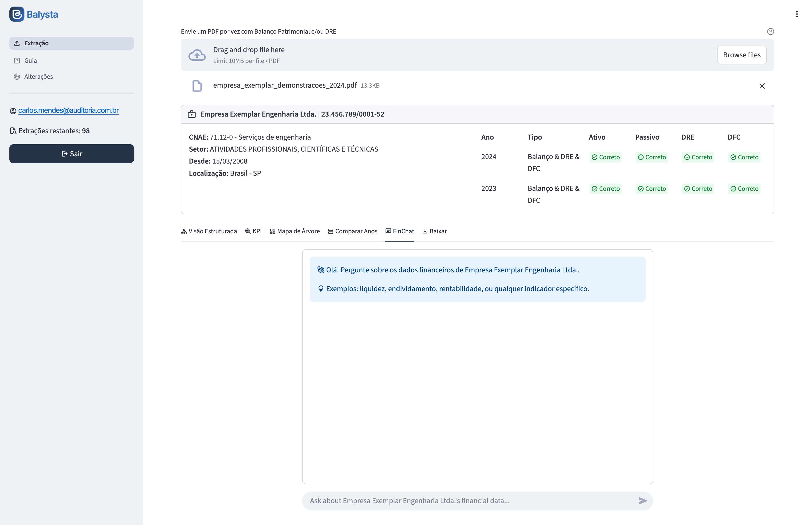Click the year 2023 cell
The height and width of the screenshot is (525, 812).
click(489, 188)
